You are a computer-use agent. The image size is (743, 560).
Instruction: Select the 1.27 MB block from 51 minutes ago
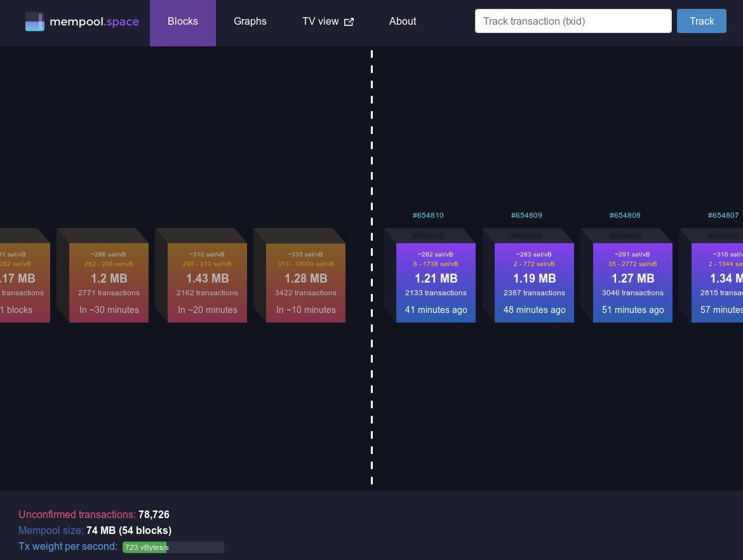(633, 283)
